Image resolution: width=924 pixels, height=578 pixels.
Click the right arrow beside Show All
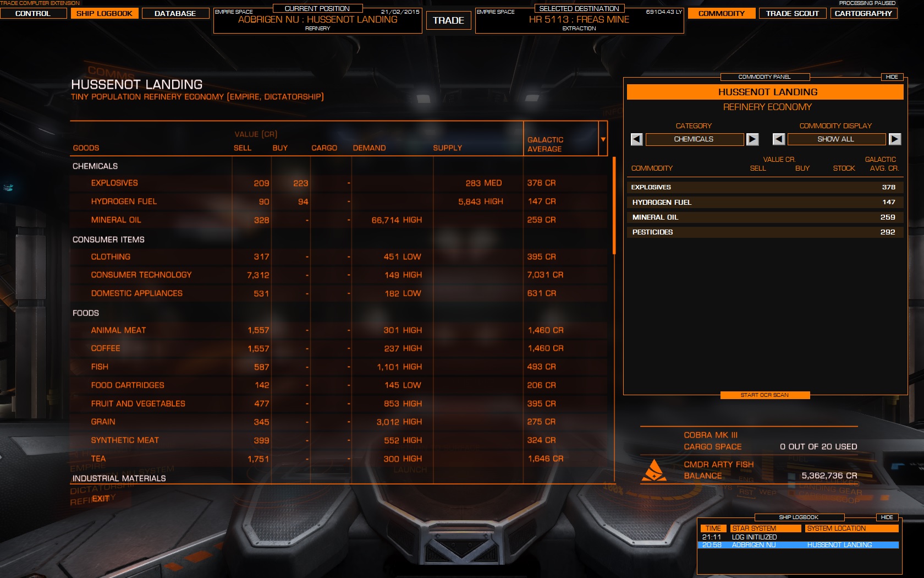tap(895, 139)
